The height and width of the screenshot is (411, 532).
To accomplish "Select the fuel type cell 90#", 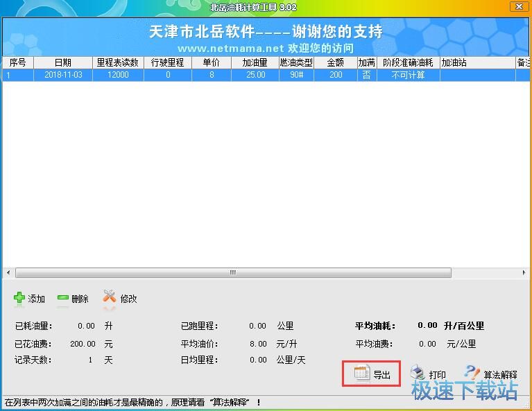I will (296, 75).
